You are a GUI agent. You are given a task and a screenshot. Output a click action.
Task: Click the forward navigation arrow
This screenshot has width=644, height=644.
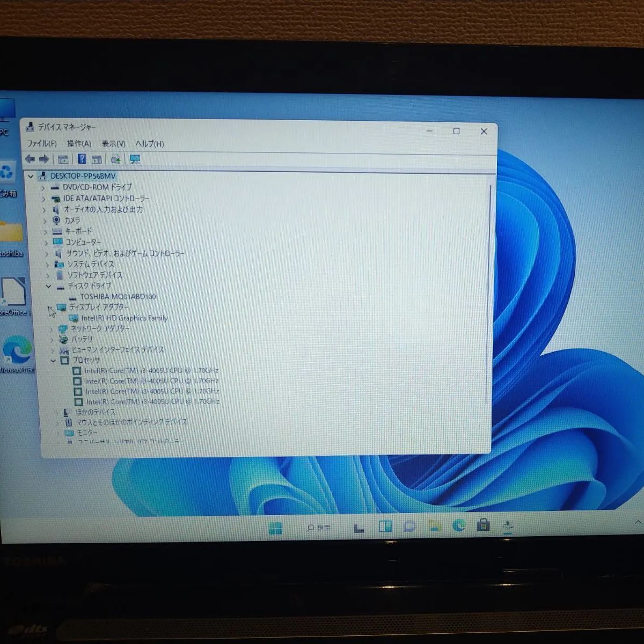[x=44, y=159]
